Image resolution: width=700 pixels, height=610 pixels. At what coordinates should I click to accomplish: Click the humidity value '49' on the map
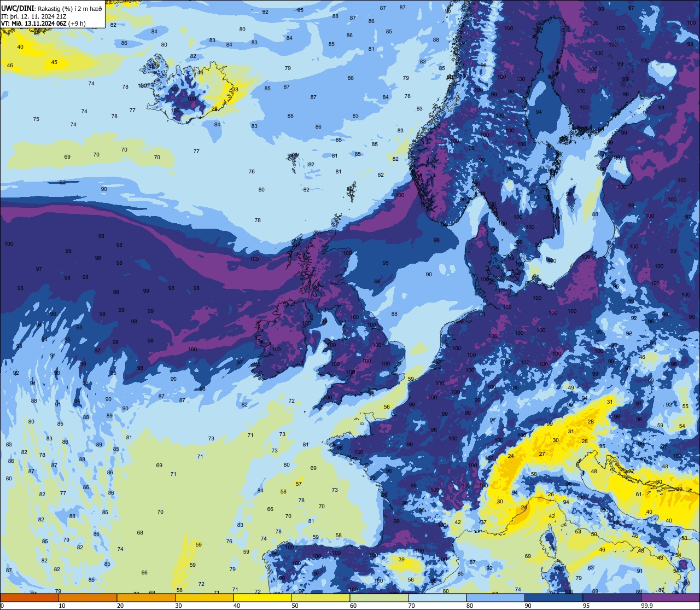click(x=571, y=388)
